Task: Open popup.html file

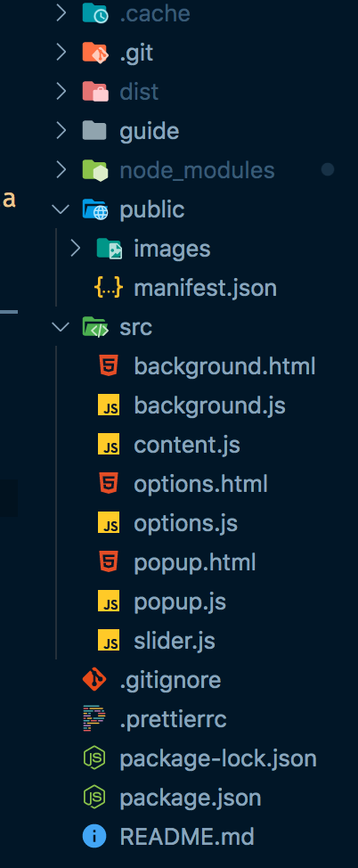Action: tap(195, 563)
